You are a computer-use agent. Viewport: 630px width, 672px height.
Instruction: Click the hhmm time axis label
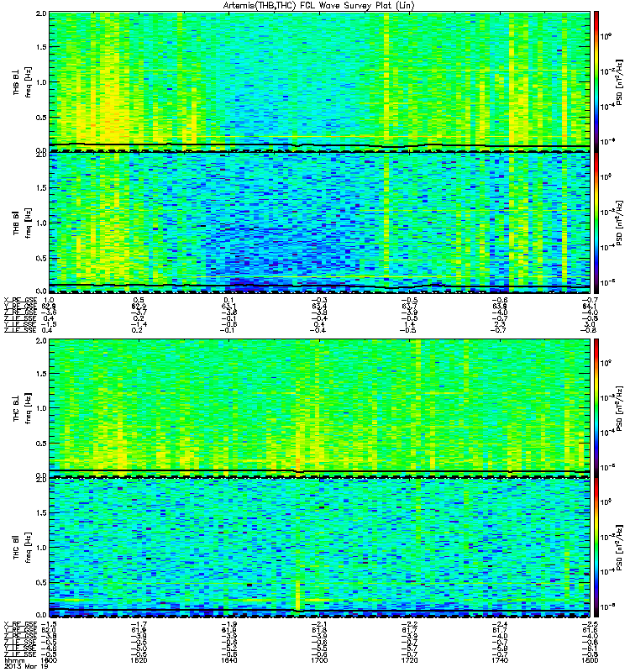click(x=14, y=660)
